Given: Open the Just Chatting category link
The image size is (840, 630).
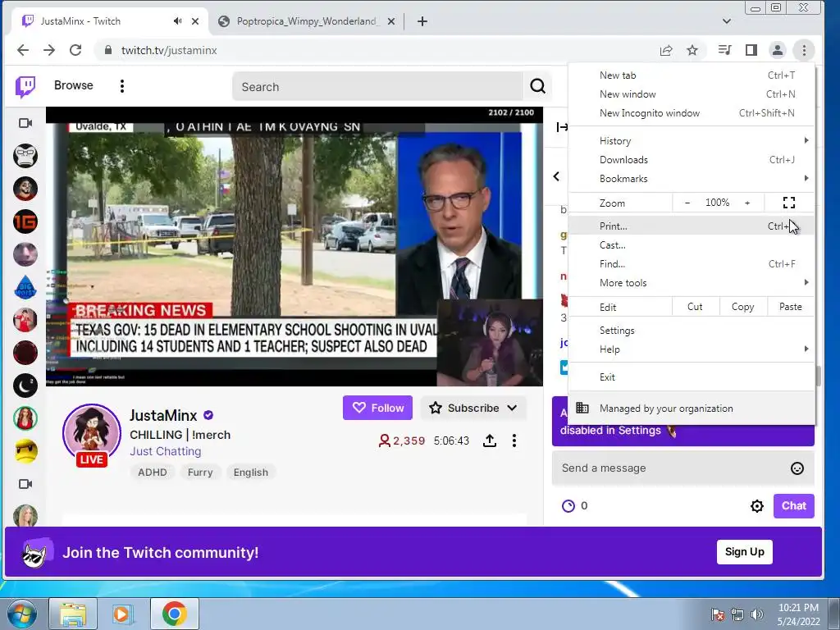Looking at the screenshot, I should 166,451.
